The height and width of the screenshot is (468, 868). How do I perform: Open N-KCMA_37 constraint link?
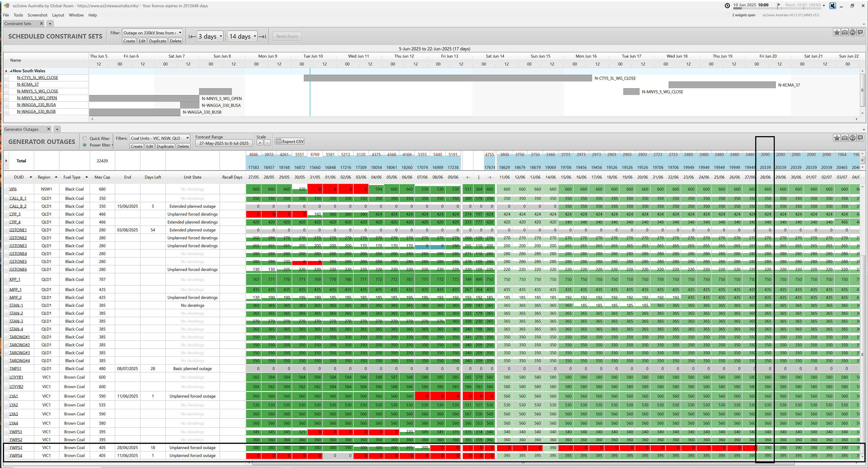coord(28,85)
